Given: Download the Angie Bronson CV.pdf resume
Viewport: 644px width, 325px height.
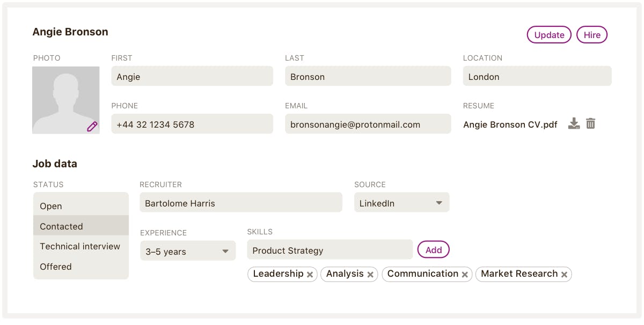Looking at the screenshot, I should (574, 124).
